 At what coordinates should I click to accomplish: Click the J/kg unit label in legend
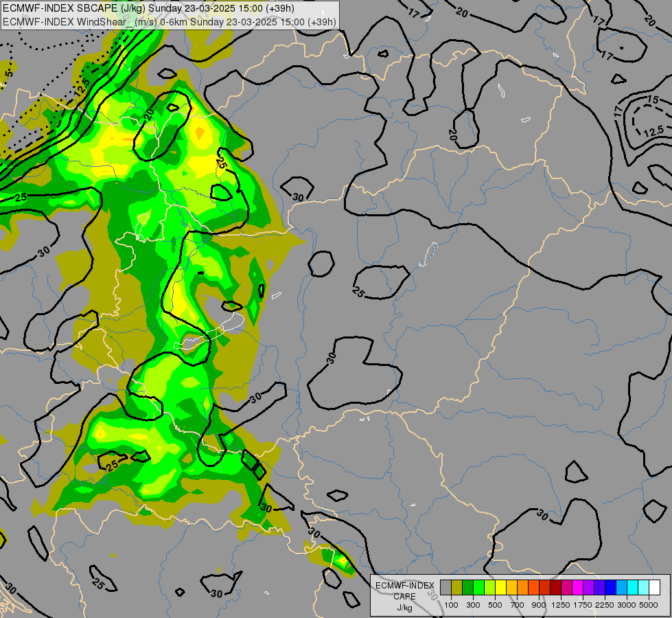[404, 608]
